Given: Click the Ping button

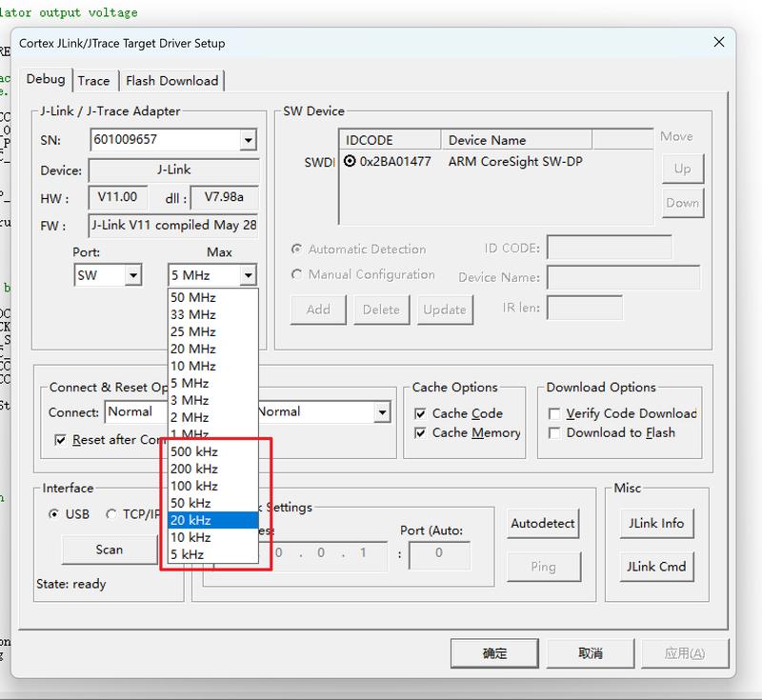Looking at the screenshot, I should tap(543, 567).
